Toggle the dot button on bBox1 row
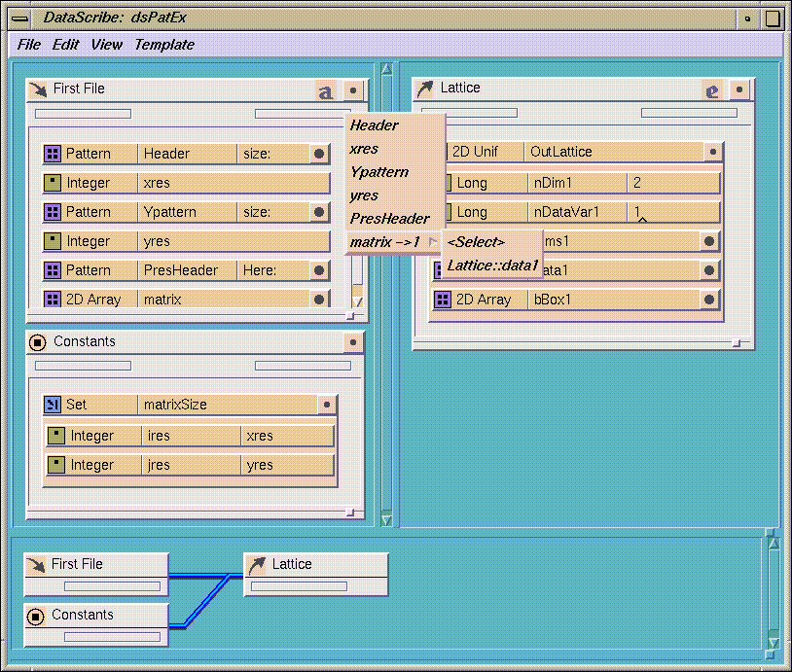Viewport: 792px width, 672px height. tap(710, 300)
